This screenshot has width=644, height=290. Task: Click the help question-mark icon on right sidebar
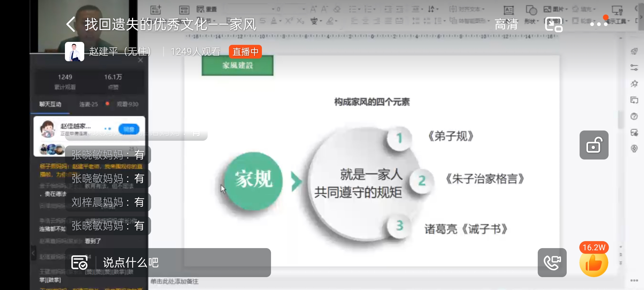pyautogui.click(x=634, y=116)
